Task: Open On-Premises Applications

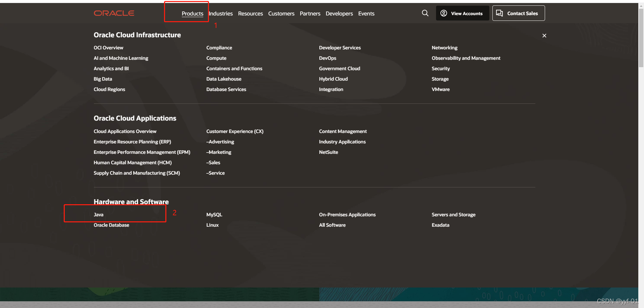Action: [x=347, y=215]
